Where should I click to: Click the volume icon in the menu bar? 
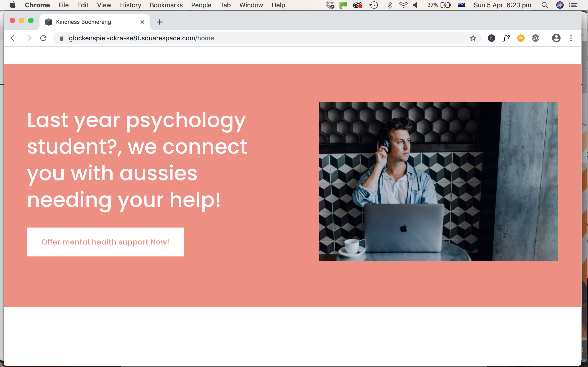(x=415, y=5)
